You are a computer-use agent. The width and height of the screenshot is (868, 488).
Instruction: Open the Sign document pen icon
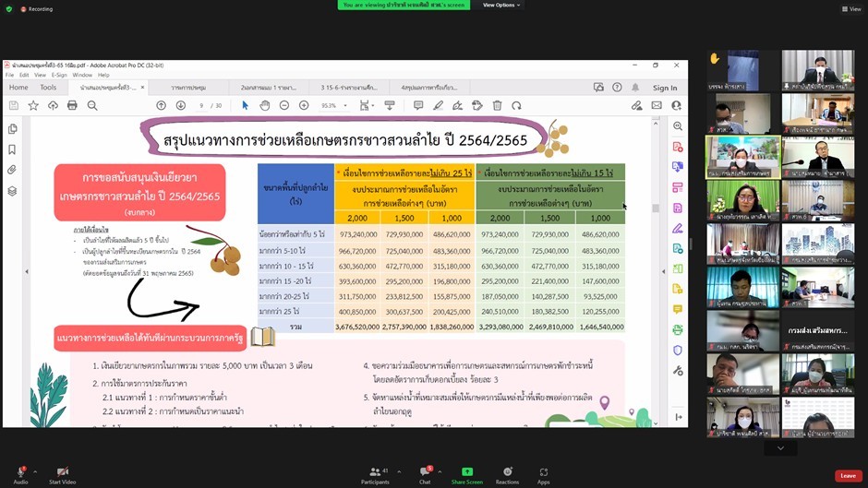tap(457, 105)
